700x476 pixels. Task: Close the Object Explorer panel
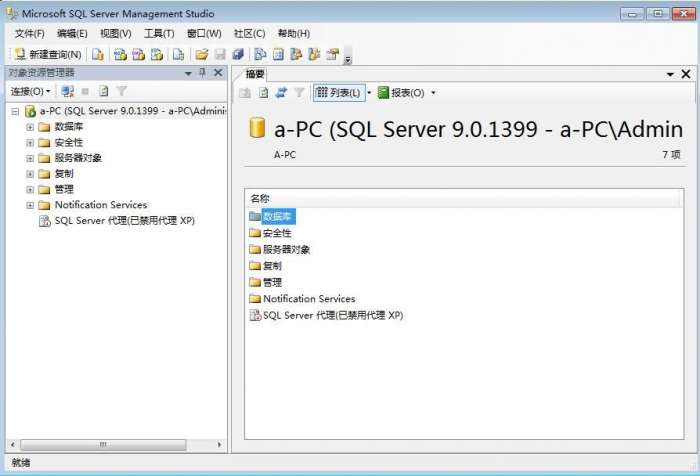[218, 73]
